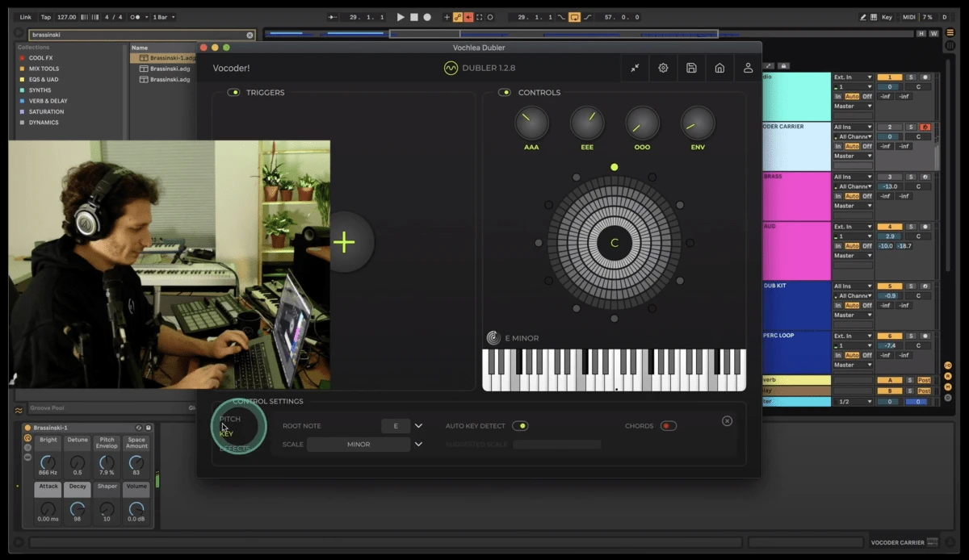Select Brassinski-1.adg in browser results
The height and width of the screenshot is (560, 969).
coord(161,58)
